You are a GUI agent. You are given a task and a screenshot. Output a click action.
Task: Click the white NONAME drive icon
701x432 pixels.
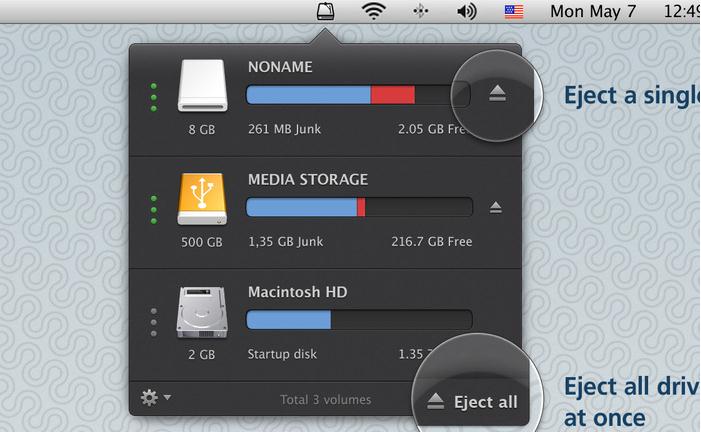point(203,85)
